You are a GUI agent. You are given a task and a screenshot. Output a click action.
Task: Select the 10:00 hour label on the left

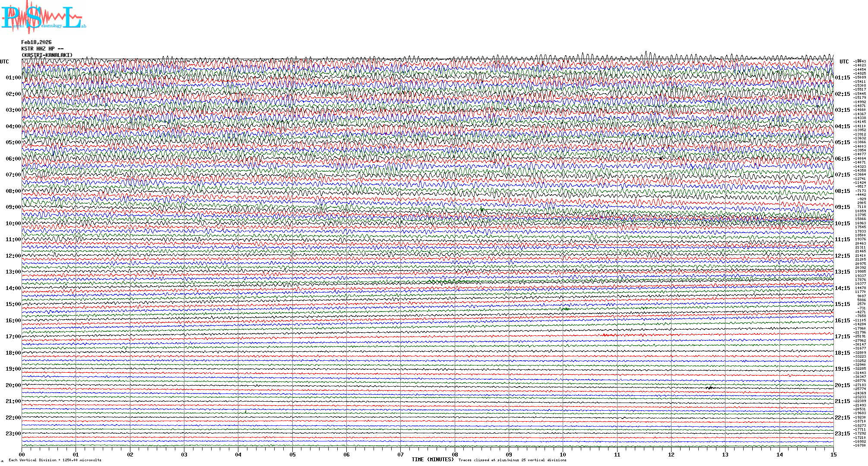pos(13,224)
